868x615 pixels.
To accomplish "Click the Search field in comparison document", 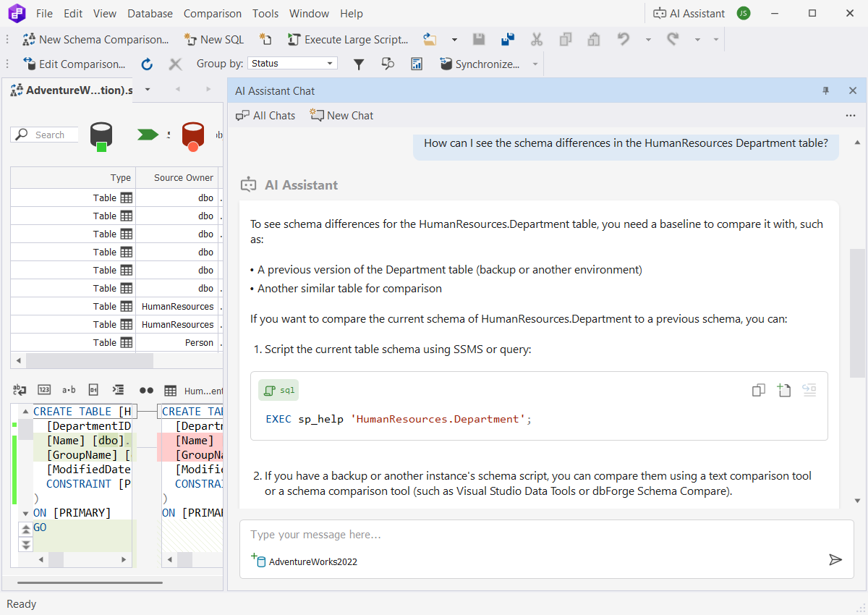I will tap(45, 135).
